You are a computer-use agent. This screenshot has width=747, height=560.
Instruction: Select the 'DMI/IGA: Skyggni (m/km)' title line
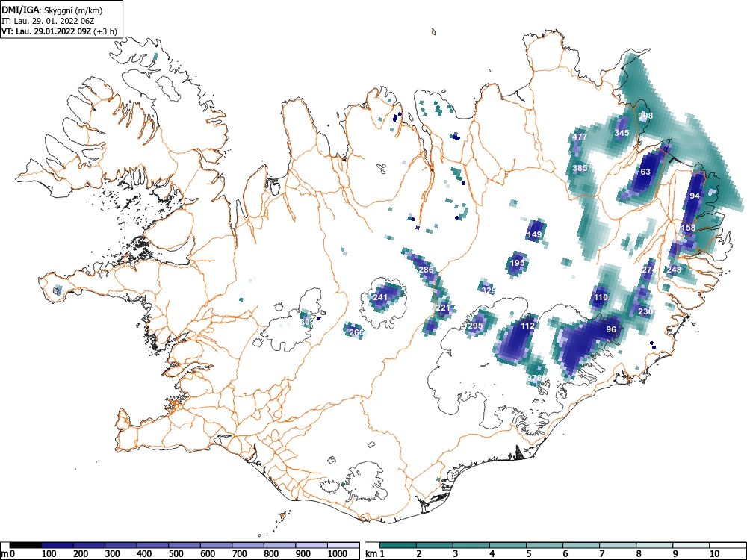pyautogui.click(x=52, y=10)
